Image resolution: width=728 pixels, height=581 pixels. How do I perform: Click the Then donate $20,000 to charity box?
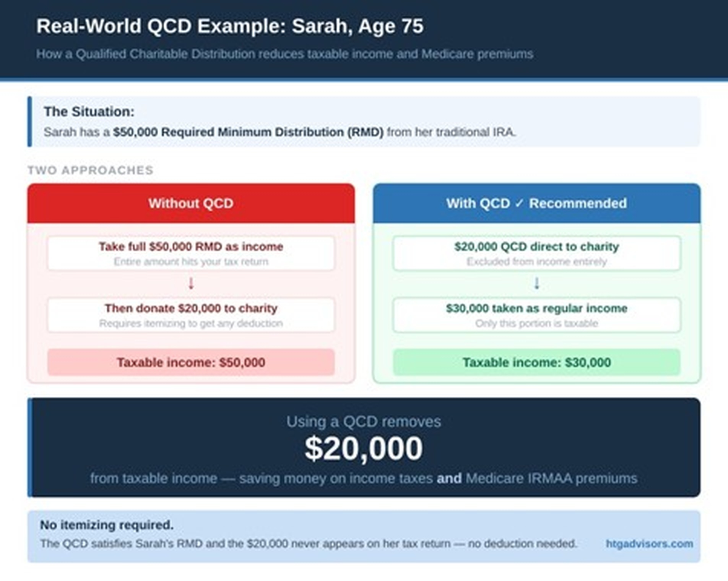click(x=191, y=315)
